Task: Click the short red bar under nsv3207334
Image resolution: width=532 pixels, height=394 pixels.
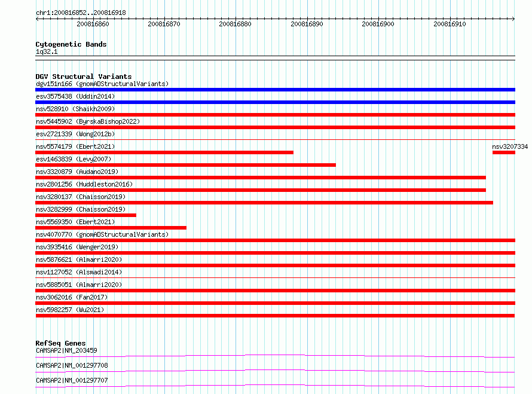Action: pyautogui.click(x=504, y=152)
